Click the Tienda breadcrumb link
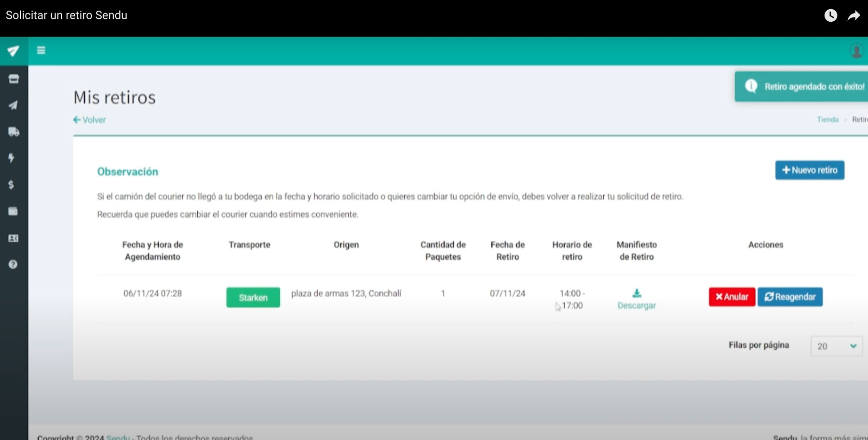Screen dimensions: 868x440 click(827, 120)
